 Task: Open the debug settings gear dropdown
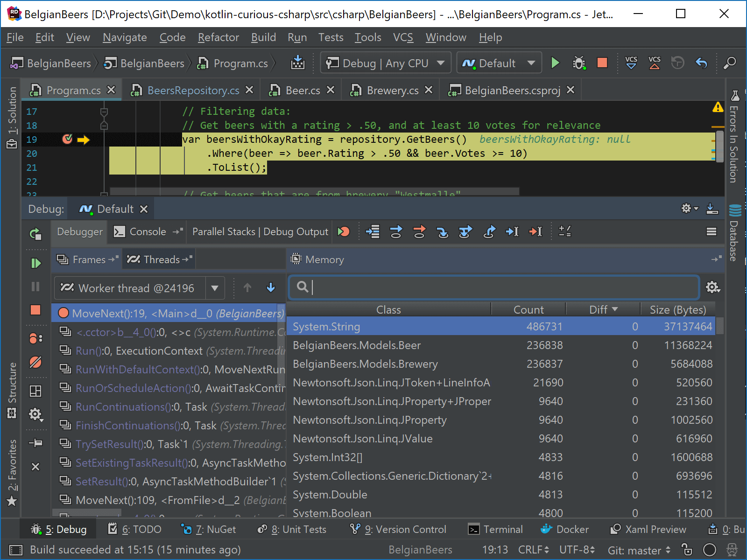point(688,209)
